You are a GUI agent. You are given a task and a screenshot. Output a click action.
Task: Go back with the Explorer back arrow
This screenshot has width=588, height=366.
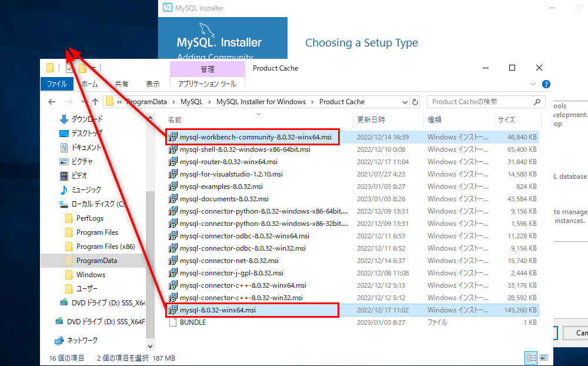(52, 102)
